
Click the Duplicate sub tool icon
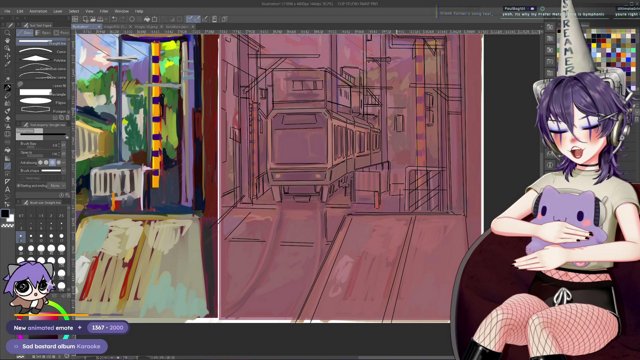coord(62,118)
